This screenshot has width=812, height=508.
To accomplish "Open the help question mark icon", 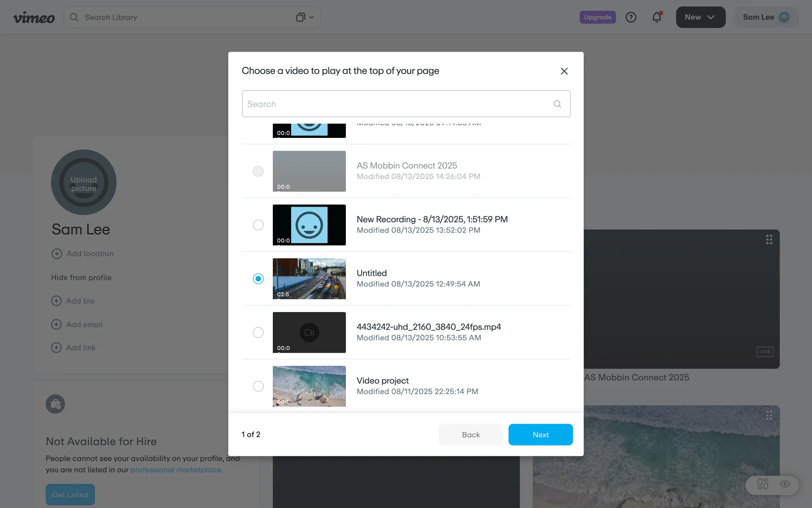I will click(x=631, y=17).
